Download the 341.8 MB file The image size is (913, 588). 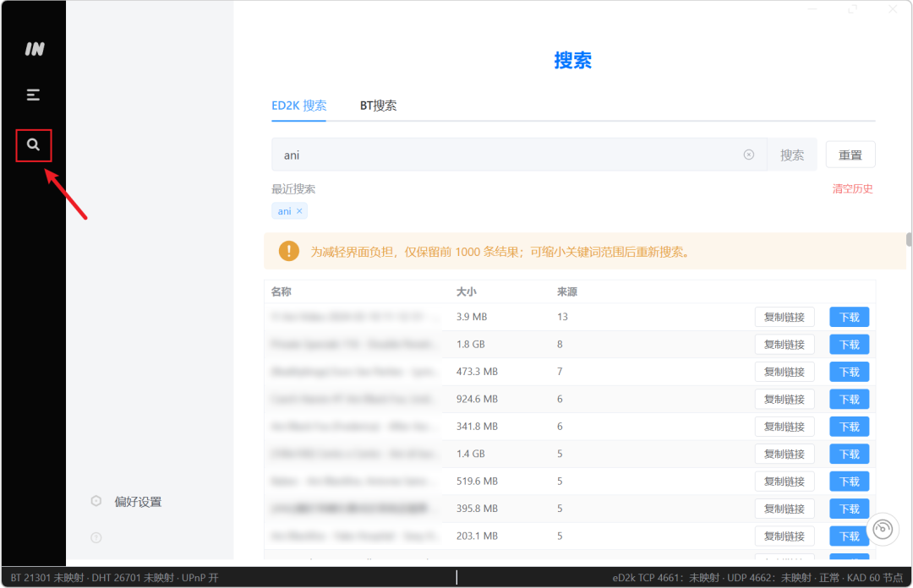click(849, 427)
